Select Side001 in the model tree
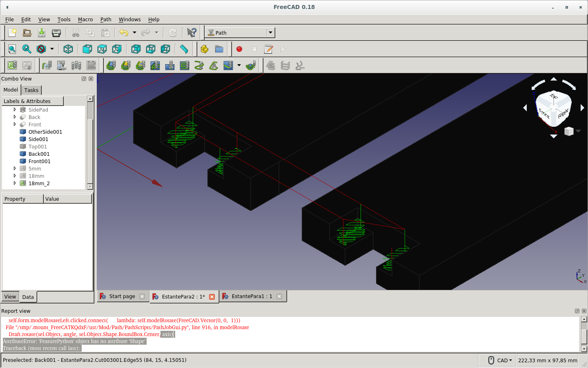The width and height of the screenshot is (588, 368). [x=38, y=139]
